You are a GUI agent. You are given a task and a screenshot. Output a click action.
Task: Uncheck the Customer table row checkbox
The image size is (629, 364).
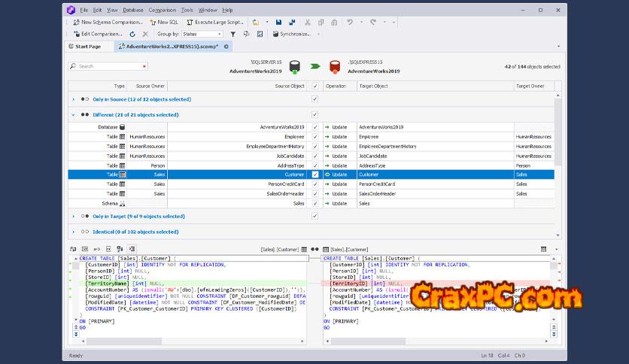[x=315, y=174]
